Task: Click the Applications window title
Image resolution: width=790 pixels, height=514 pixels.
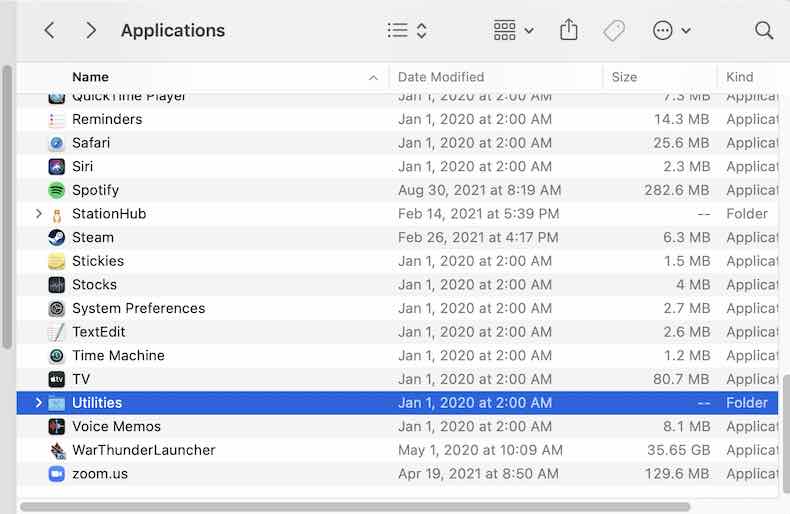Action: [173, 31]
